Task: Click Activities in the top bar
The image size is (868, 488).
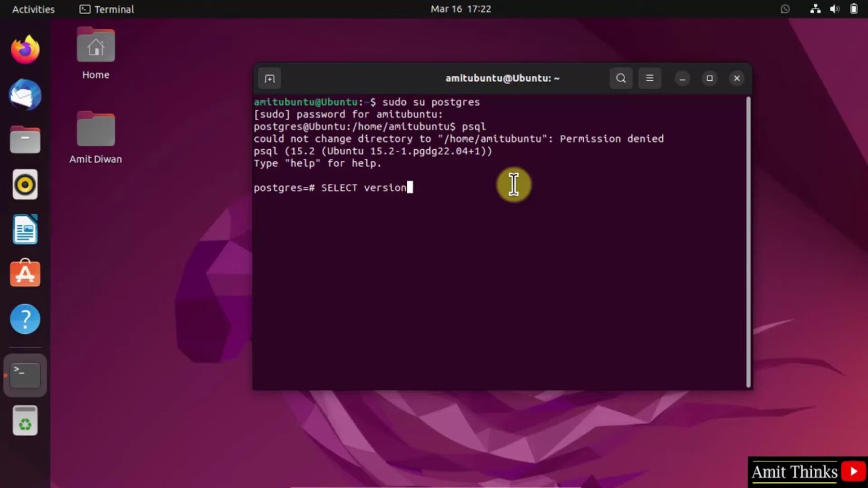Action: 32,8
